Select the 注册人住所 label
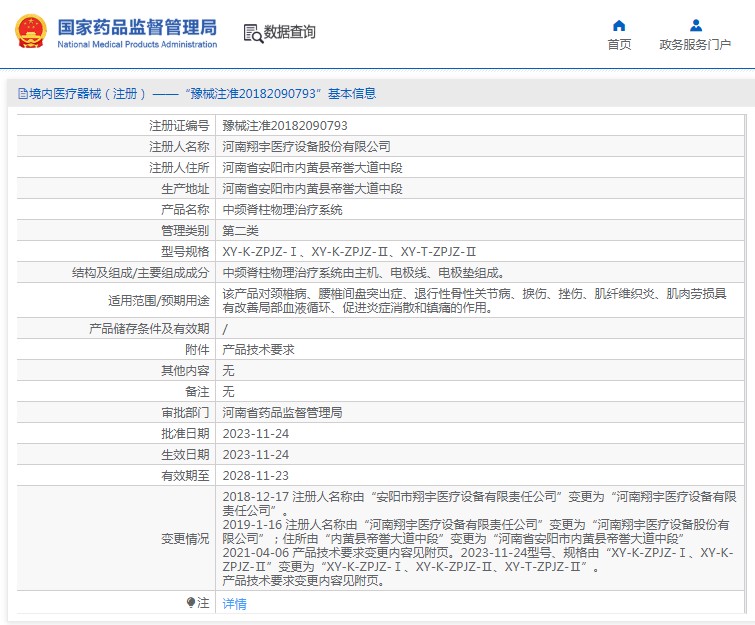This screenshot has height=625, width=755. click(x=179, y=168)
